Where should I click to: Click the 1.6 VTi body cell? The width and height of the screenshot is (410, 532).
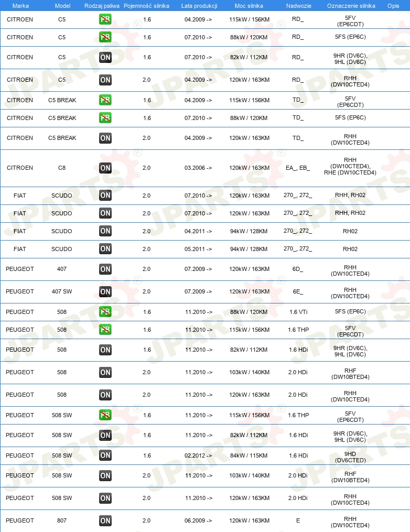point(298,312)
